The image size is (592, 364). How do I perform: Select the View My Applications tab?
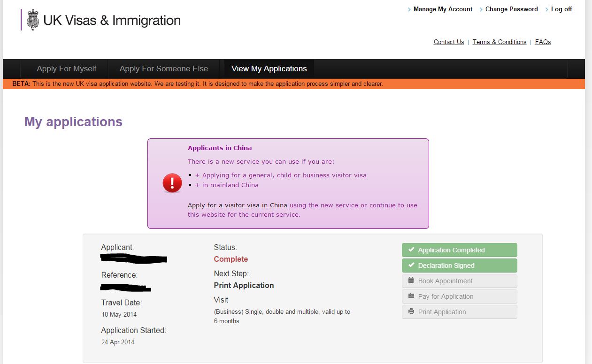point(269,68)
